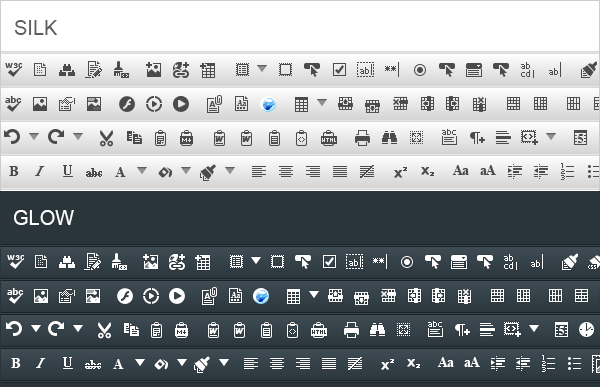The image size is (600, 387).
Task: Pick font color A in Glow toolbar
Action: click(x=118, y=364)
